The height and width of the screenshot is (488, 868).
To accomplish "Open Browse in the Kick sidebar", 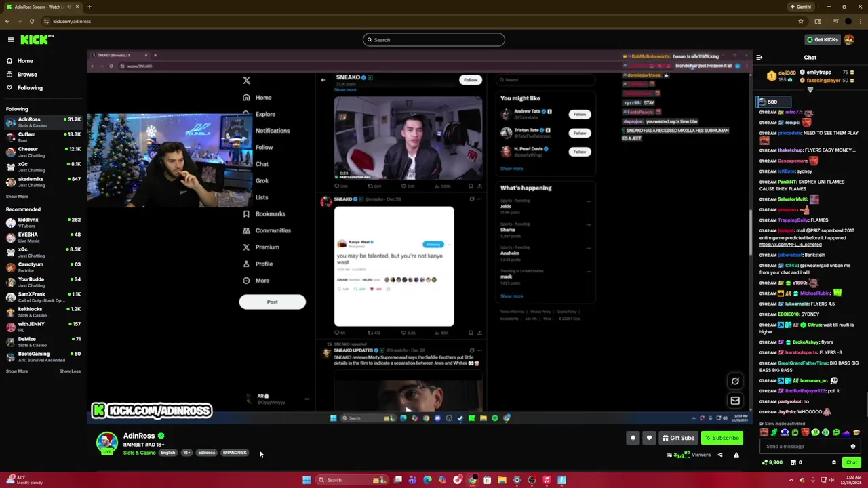I will 27,74.
